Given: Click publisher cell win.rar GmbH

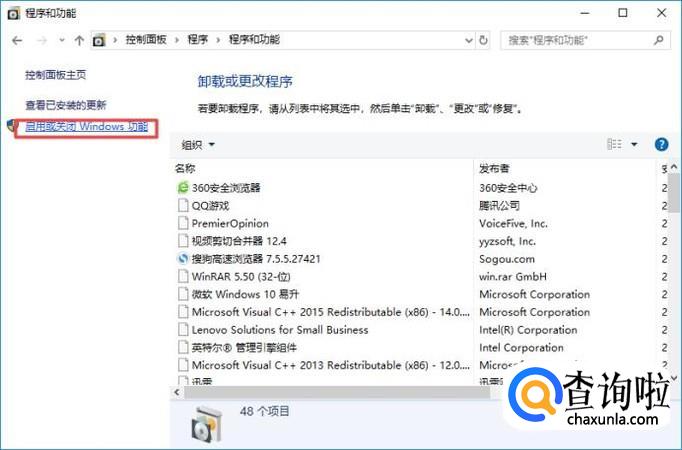Looking at the screenshot, I should [513, 277].
